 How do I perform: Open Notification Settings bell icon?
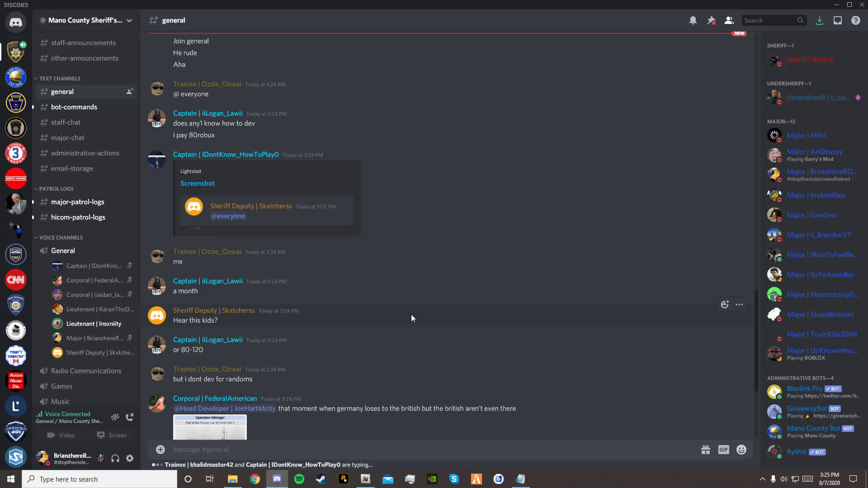693,20
